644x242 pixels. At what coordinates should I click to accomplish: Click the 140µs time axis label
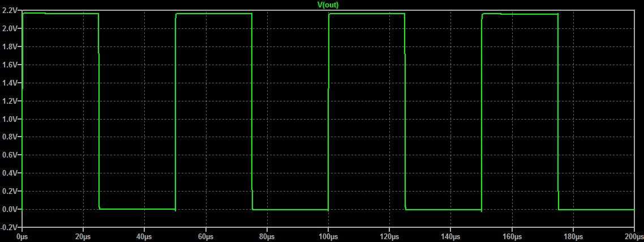pyautogui.click(x=450, y=237)
